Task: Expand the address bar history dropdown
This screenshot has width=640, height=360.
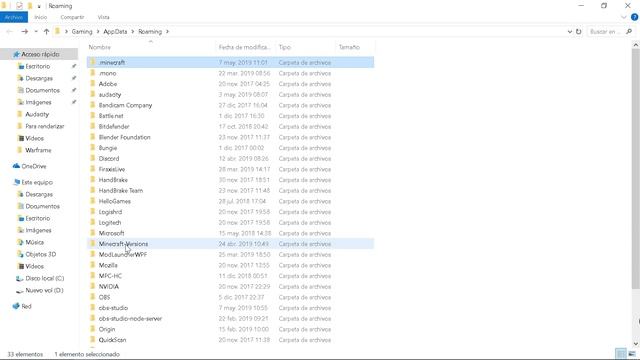Action: point(569,31)
